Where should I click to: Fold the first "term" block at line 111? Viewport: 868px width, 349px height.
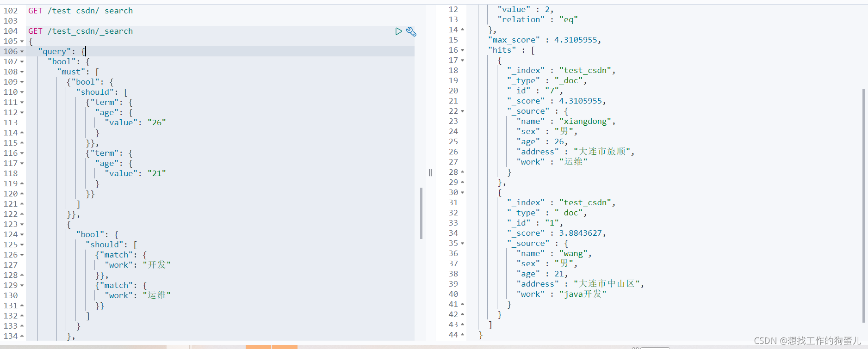click(22, 103)
